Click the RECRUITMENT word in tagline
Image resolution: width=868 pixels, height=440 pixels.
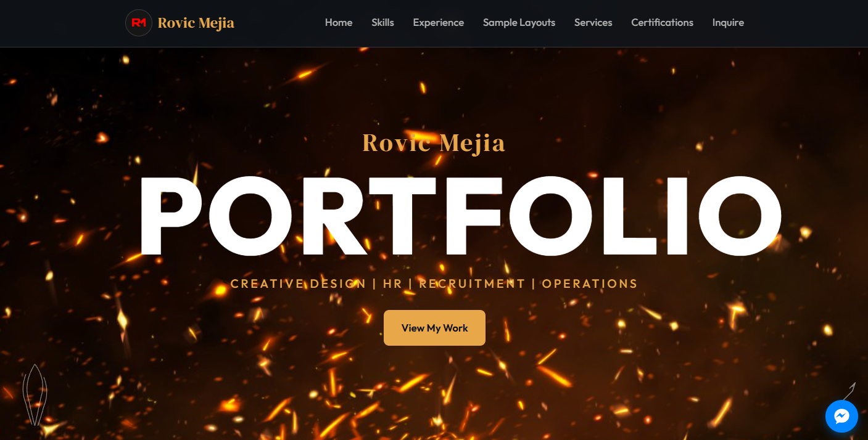[x=472, y=284]
